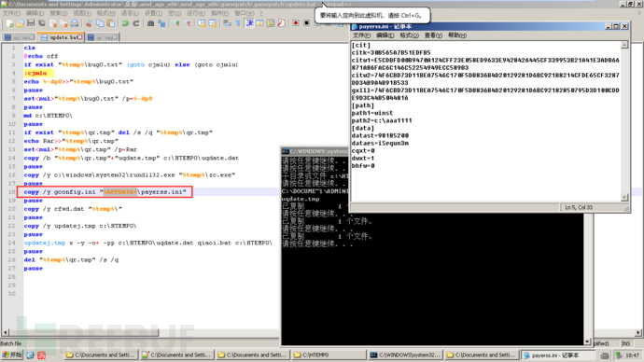Click the user-defined language toolbar icon
Image resolution: width=644 pixels, height=362 pixels.
(259, 23)
